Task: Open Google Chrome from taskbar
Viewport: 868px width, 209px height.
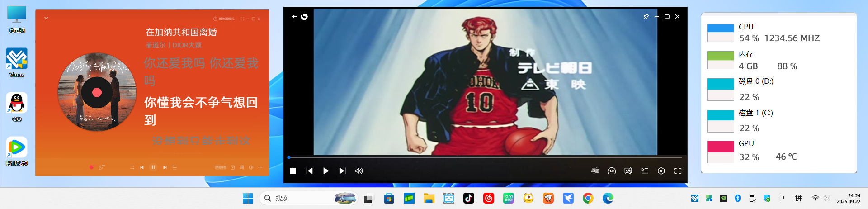Action: click(588, 198)
